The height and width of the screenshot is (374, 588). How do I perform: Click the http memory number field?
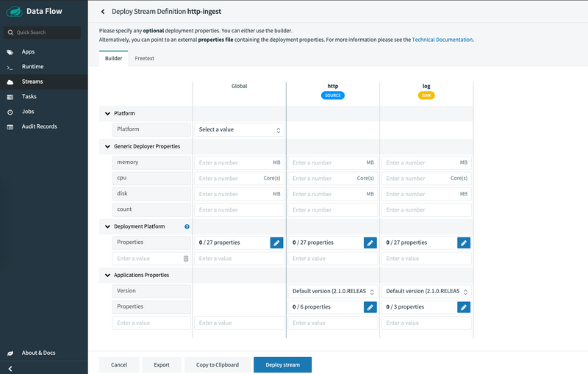click(333, 162)
